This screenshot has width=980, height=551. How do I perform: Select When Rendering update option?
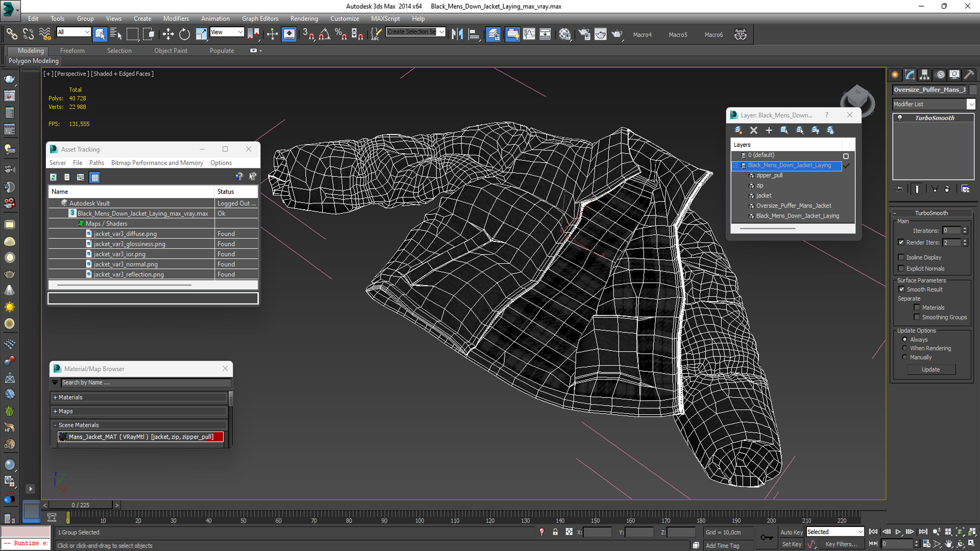pyautogui.click(x=904, y=348)
